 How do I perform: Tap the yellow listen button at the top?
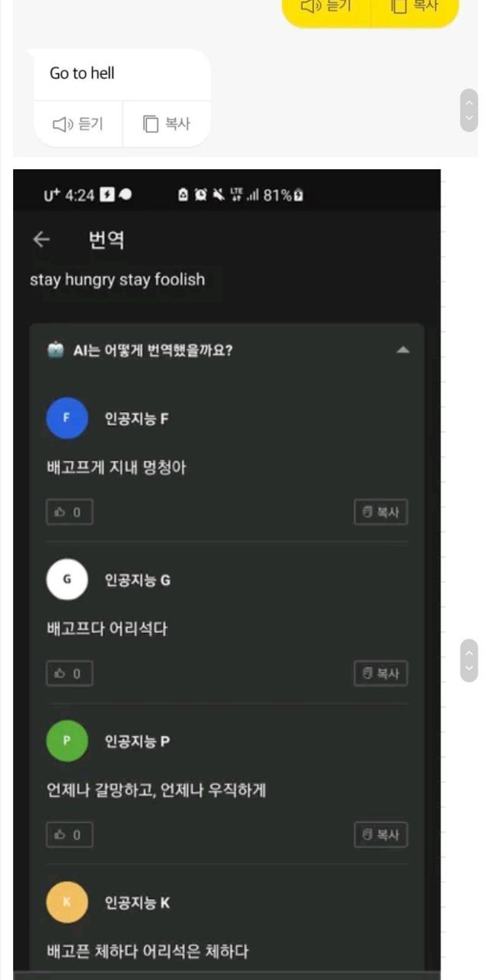[x=326, y=8]
